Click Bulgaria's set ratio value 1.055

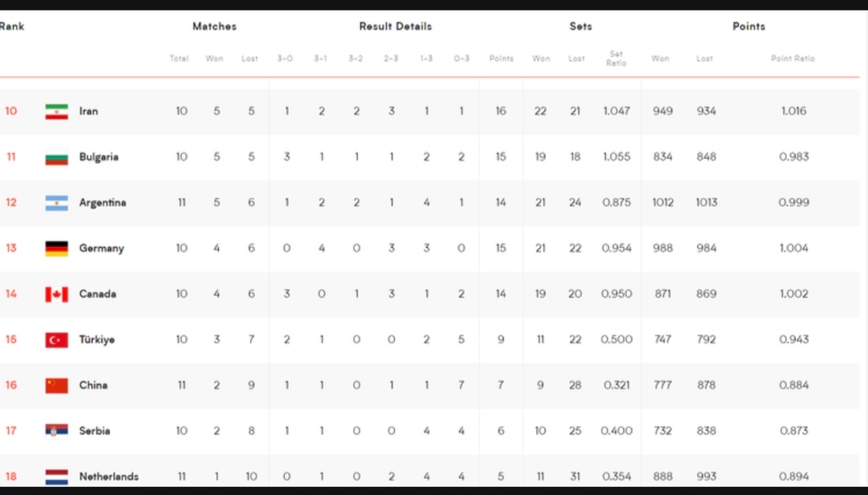[x=617, y=157]
